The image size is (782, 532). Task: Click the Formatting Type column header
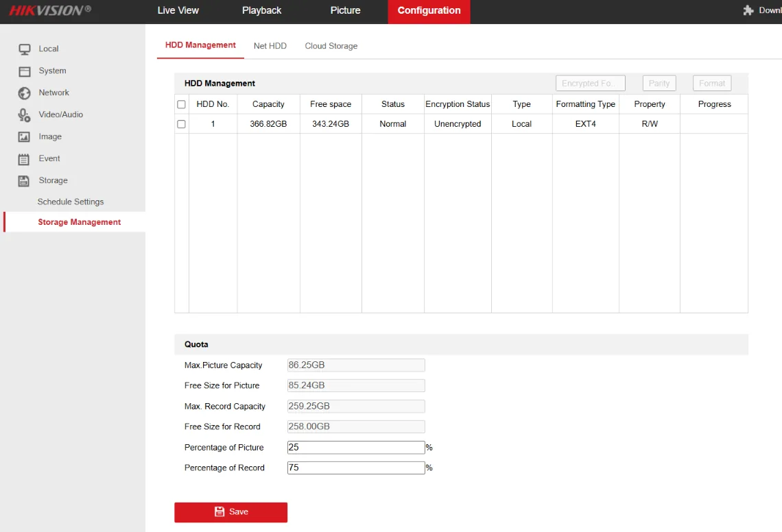point(586,104)
